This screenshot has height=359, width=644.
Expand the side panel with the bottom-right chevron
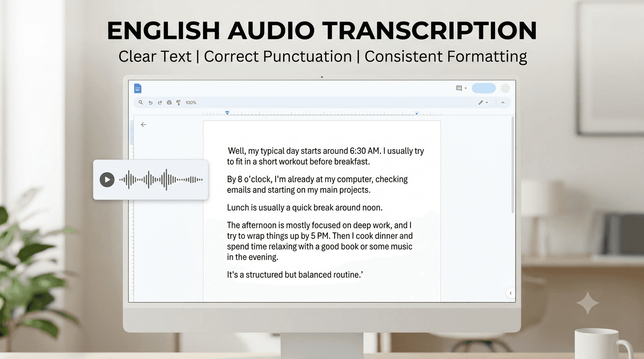point(511,293)
